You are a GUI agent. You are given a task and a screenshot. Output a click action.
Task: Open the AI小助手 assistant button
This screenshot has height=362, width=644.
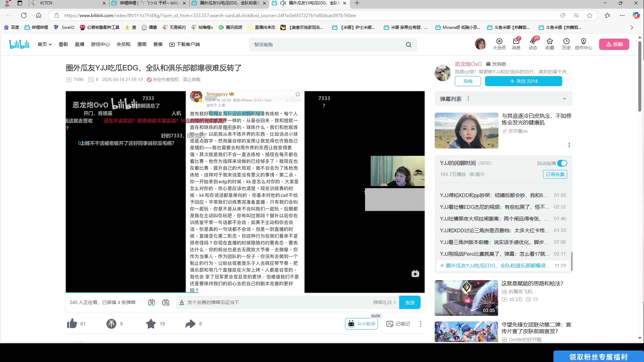(361, 324)
